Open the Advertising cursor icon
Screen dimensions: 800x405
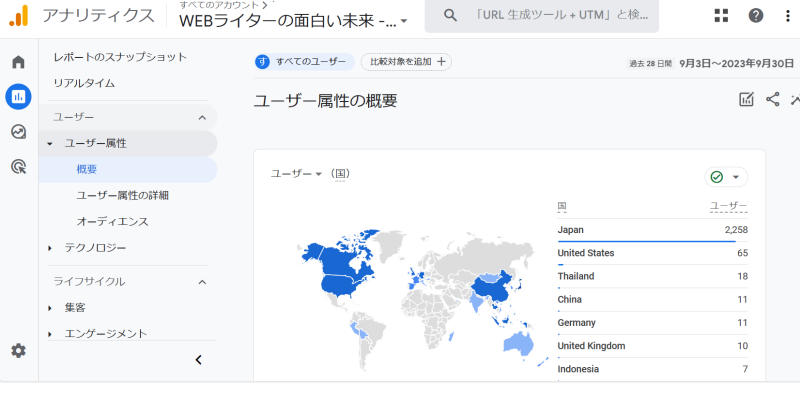pos(18,166)
